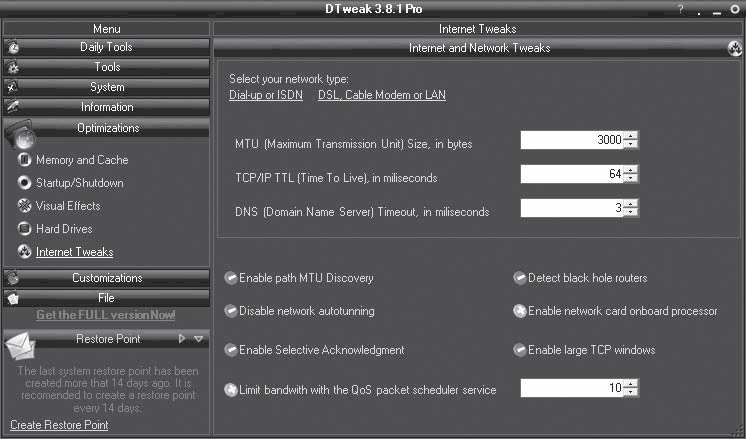Toggle Enable large TCP windows
The image size is (746, 439).
[520, 350]
